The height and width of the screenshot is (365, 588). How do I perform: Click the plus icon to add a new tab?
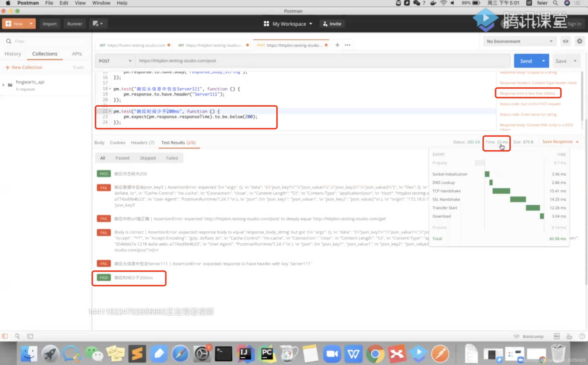[x=337, y=45]
